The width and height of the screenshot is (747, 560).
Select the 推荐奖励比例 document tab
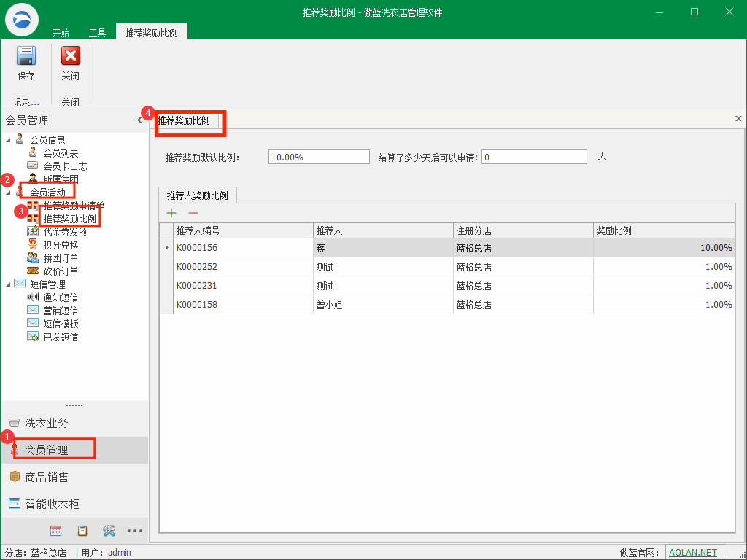coord(184,120)
